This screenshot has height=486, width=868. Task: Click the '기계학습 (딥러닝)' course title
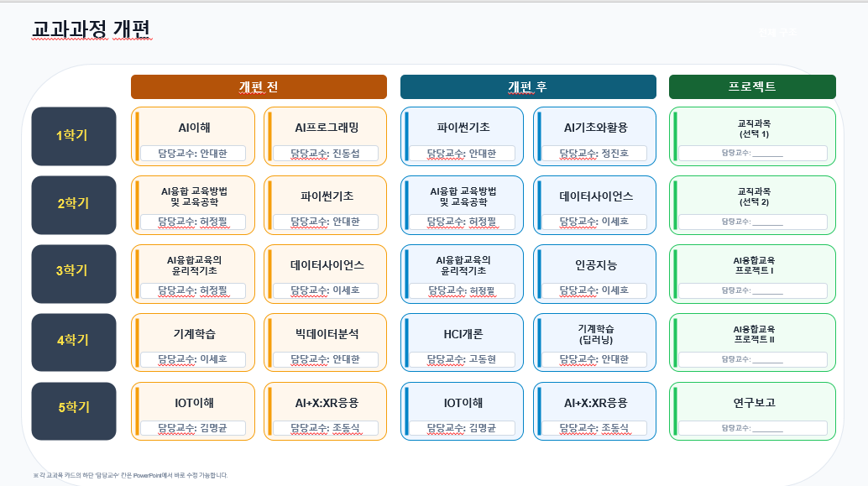(x=596, y=334)
